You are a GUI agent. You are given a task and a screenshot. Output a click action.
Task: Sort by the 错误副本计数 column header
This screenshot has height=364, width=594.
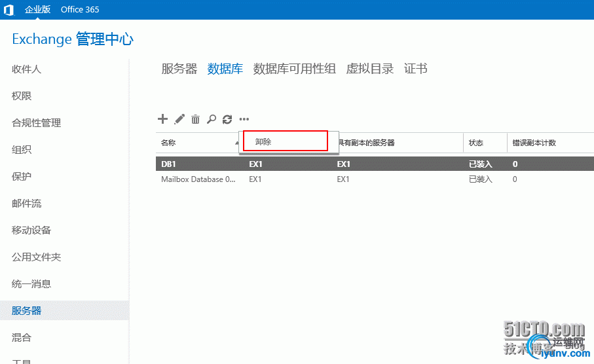tap(534, 143)
